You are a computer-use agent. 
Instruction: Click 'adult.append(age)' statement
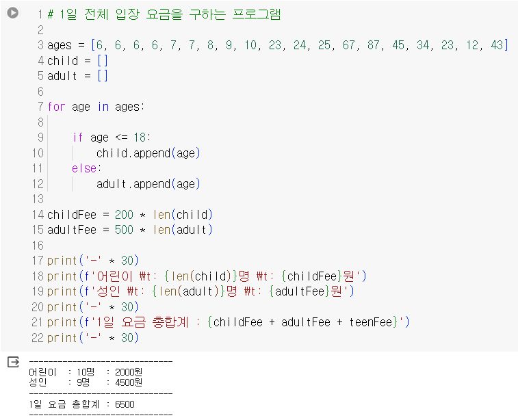pyautogui.click(x=148, y=183)
